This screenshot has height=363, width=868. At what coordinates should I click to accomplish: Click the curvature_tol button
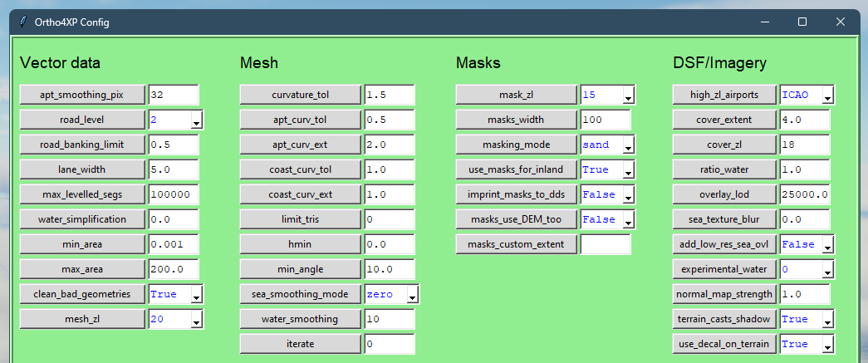301,95
